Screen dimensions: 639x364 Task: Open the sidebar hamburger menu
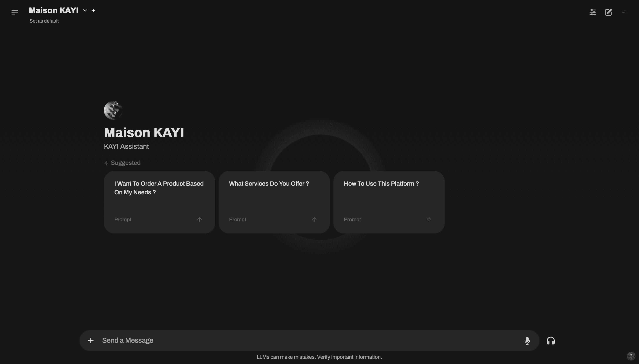click(15, 12)
